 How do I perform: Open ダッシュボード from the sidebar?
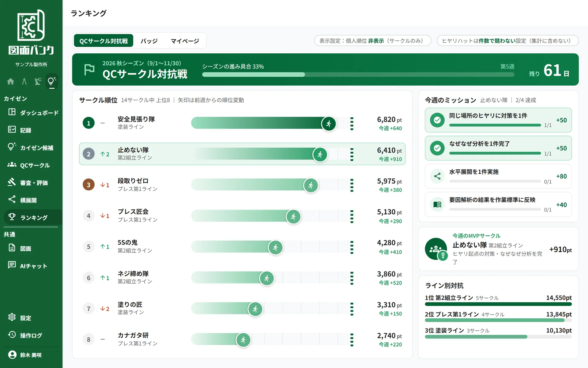(33, 113)
